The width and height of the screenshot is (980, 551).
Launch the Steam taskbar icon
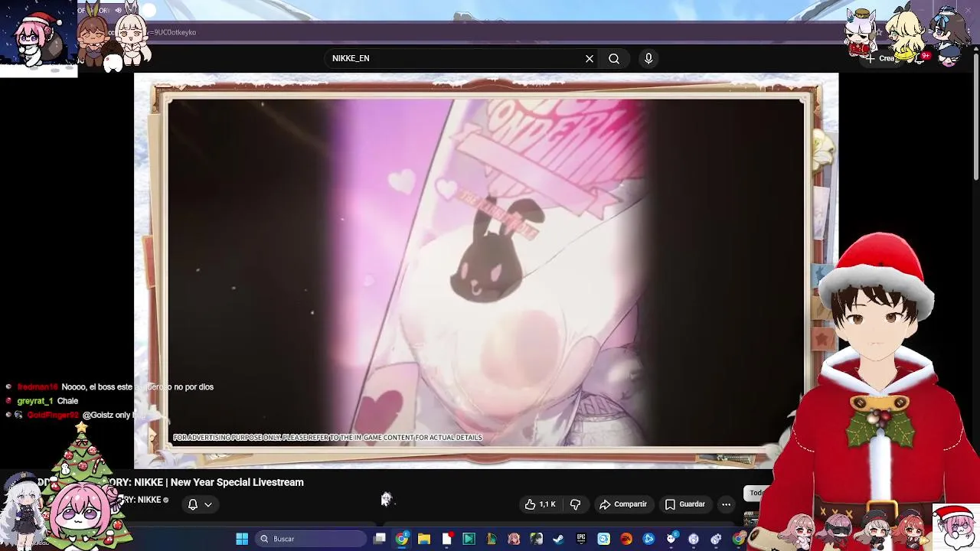pos(558,539)
